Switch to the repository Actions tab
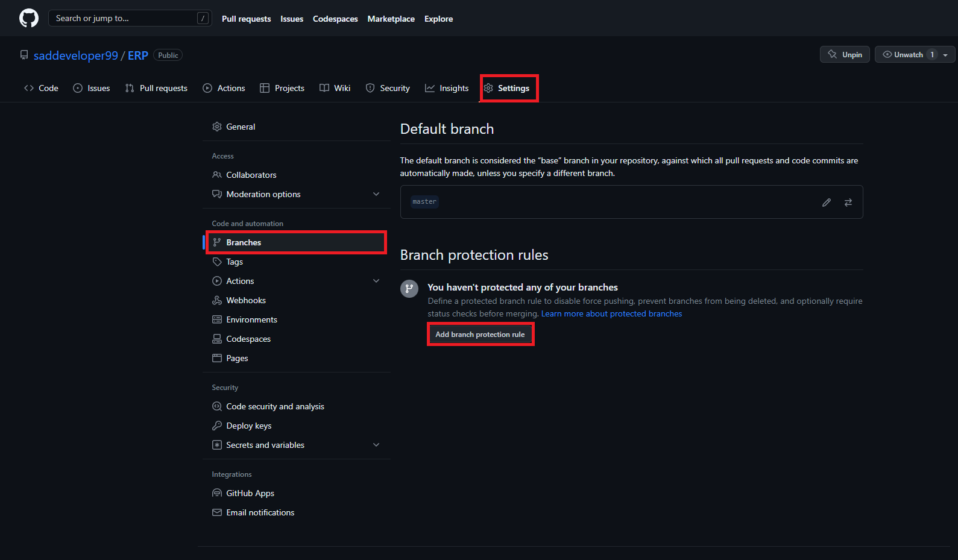Screen dimensions: 958x560 tap(224, 88)
